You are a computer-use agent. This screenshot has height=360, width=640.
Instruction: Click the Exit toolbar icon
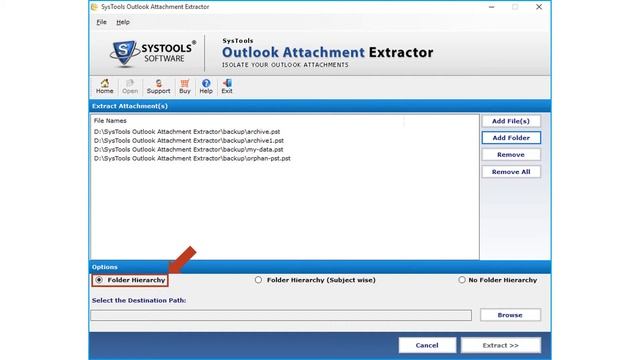pos(227,87)
